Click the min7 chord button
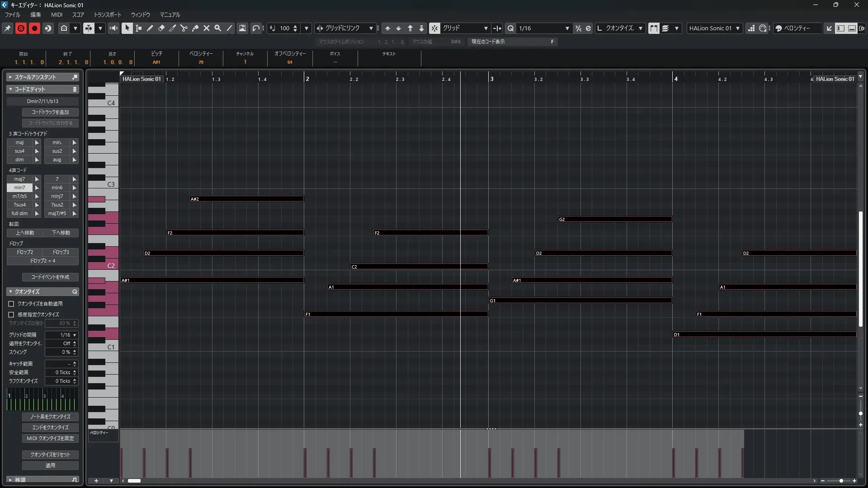The image size is (868, 488). (19, 188)
